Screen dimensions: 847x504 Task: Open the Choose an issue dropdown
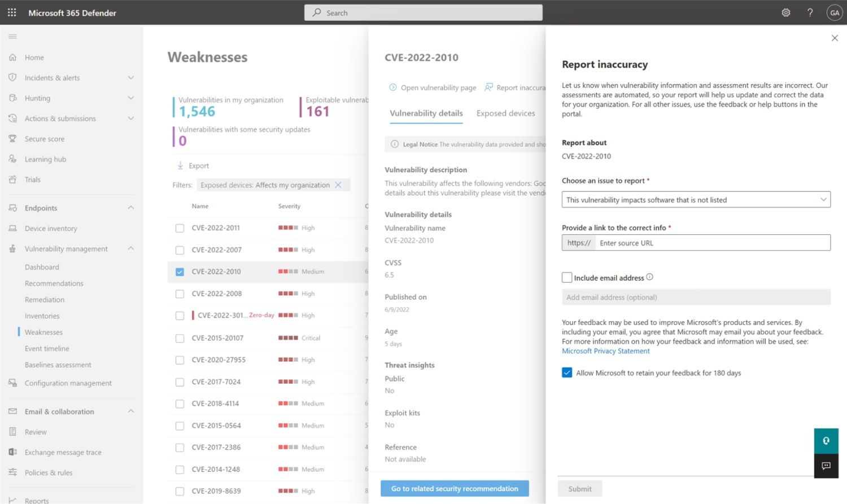[x=696, y=200]
